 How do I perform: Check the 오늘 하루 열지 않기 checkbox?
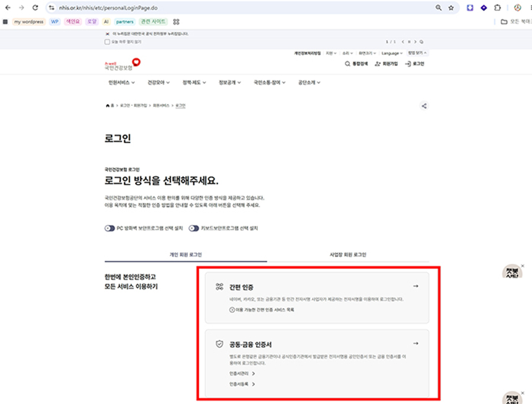click(x=107, y=42)
